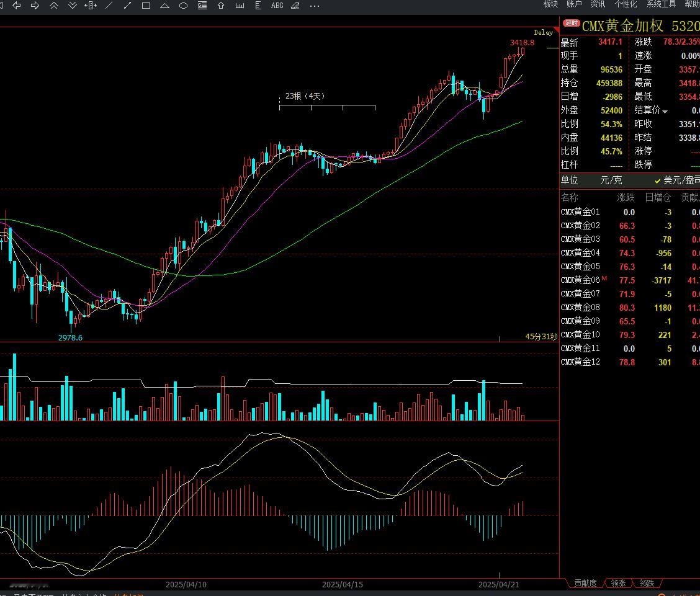Click the CMX黄金加权 instrument title

pos(623,26)
